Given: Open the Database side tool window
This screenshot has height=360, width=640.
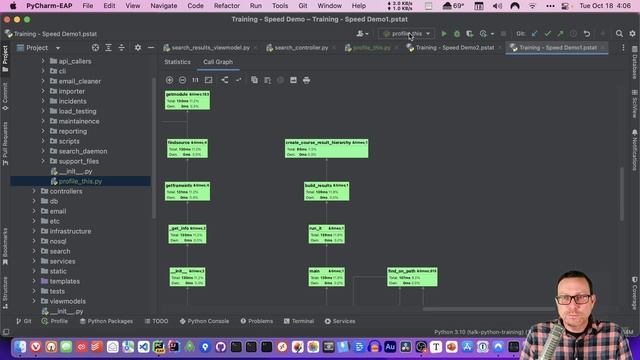Looking at the screenshot, I should pos(635,62).
